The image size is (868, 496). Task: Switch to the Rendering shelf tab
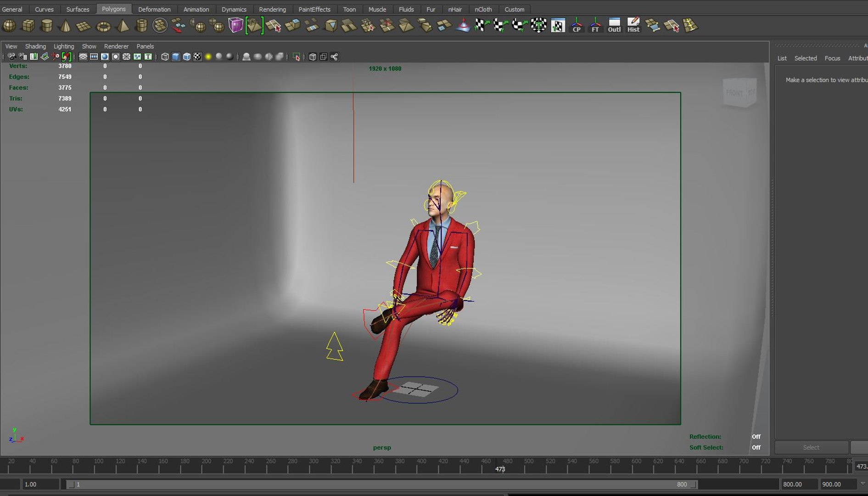pyautogui.click(x=272, y=9)
